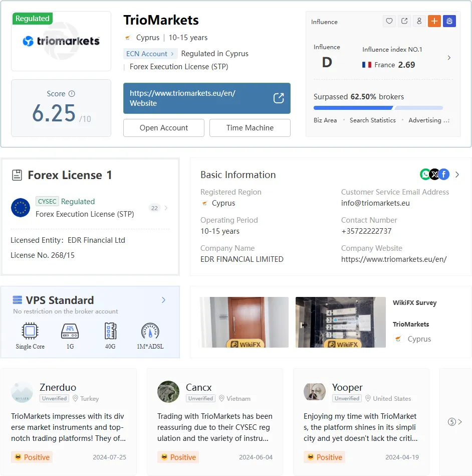Click Cancx's avatar
Screen dimensions: 472x476
tap(168, 392)
